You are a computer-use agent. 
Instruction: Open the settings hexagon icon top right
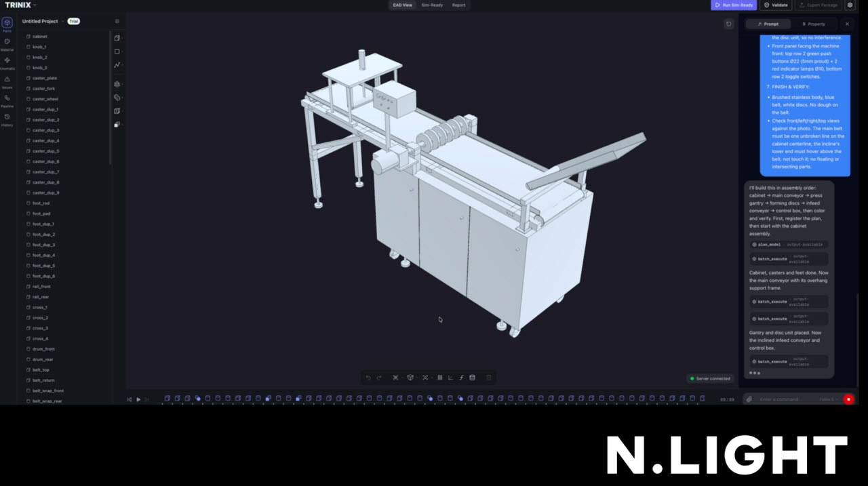tap(850, 5)
